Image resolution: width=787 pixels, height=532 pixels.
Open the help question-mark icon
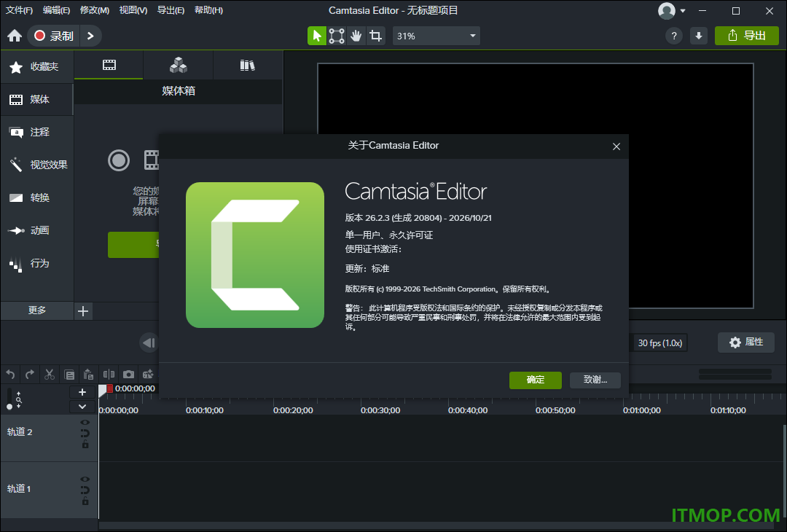pos(673,36)
